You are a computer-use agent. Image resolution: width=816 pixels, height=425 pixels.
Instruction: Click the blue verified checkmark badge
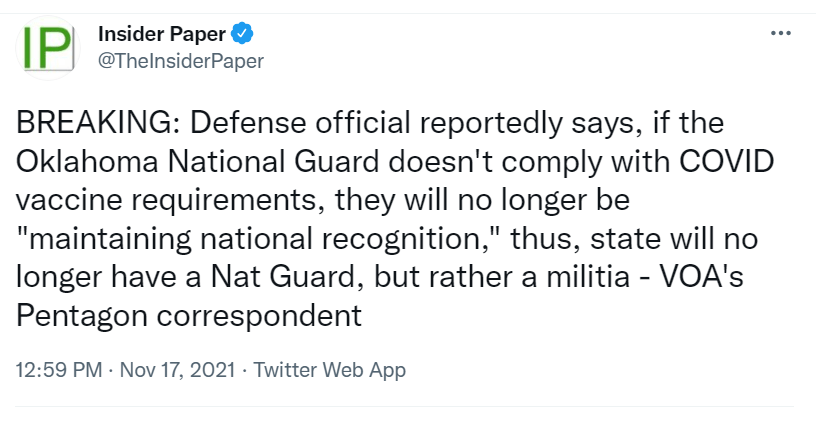(242, 34)
